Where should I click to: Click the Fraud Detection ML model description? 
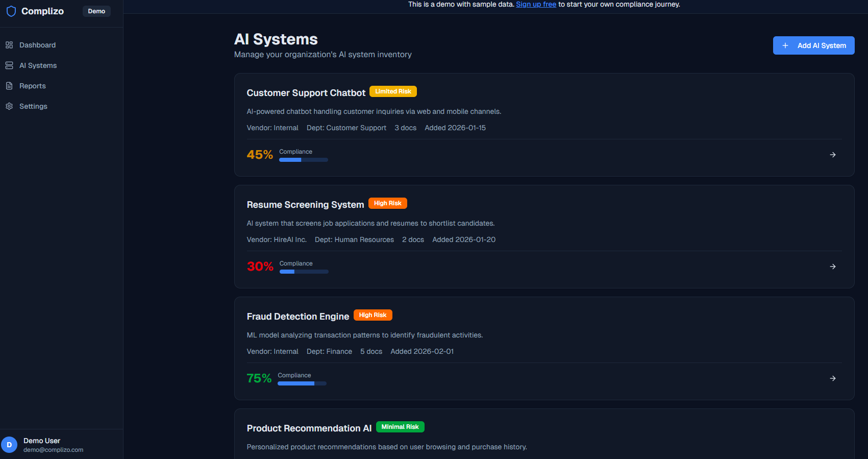point(365,335)
